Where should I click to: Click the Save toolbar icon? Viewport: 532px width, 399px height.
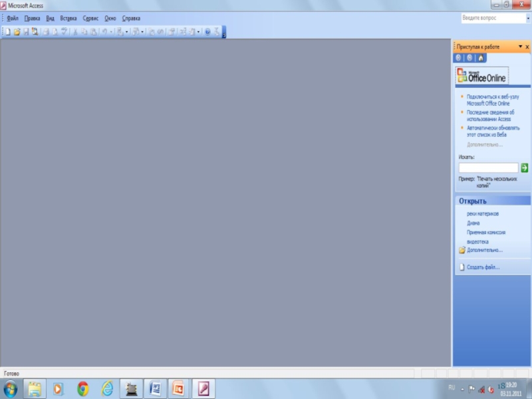click(26, 31)
